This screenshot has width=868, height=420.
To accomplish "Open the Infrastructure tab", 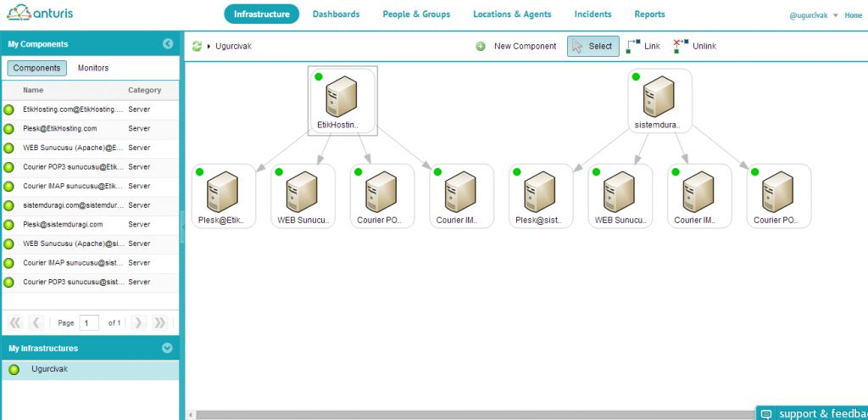I will [261, 14].
